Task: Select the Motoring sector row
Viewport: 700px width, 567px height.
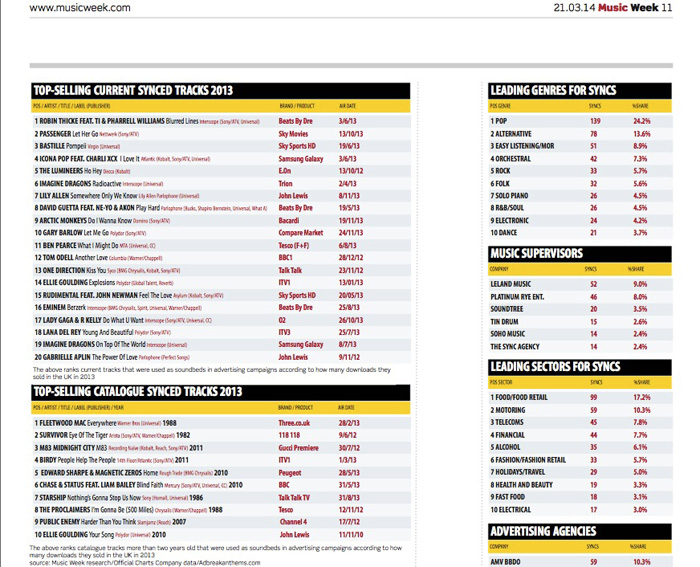Action: [x=579, y=410]
